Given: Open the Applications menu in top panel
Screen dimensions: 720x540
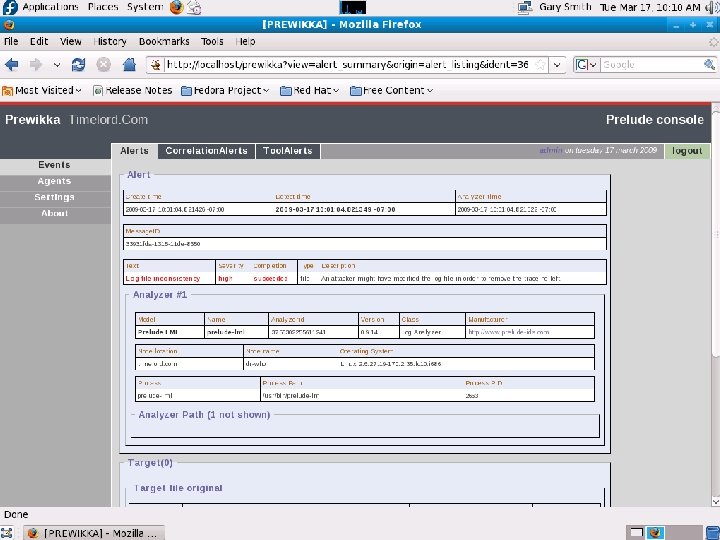Looking at the screenshot, I should pos(50,7).
